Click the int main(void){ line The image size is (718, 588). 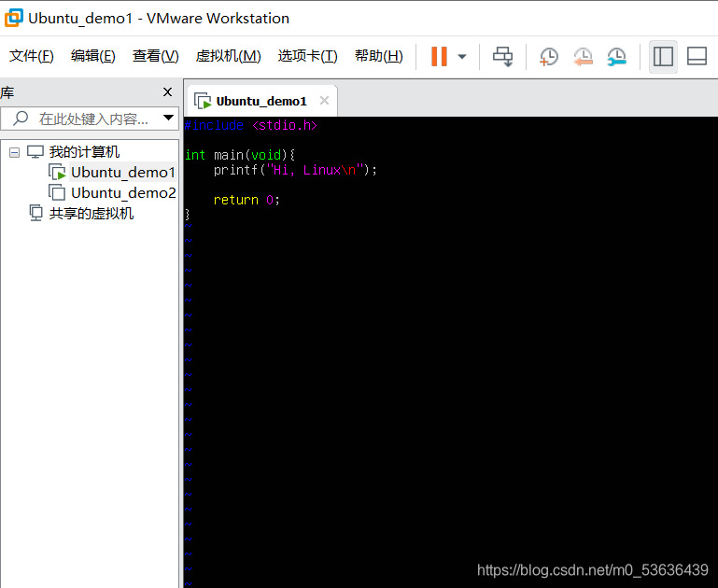(240, 155)
